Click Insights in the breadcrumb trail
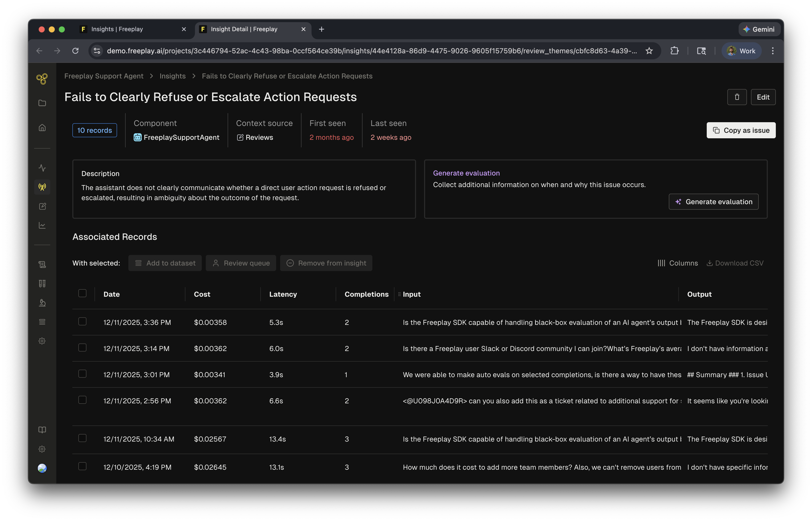Viewport: 812px width, 521px height. pos(172,76)
